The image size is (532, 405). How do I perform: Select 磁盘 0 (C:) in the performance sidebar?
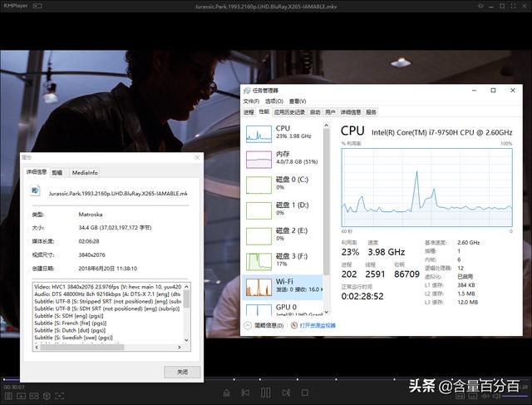[x=283, y=185]
